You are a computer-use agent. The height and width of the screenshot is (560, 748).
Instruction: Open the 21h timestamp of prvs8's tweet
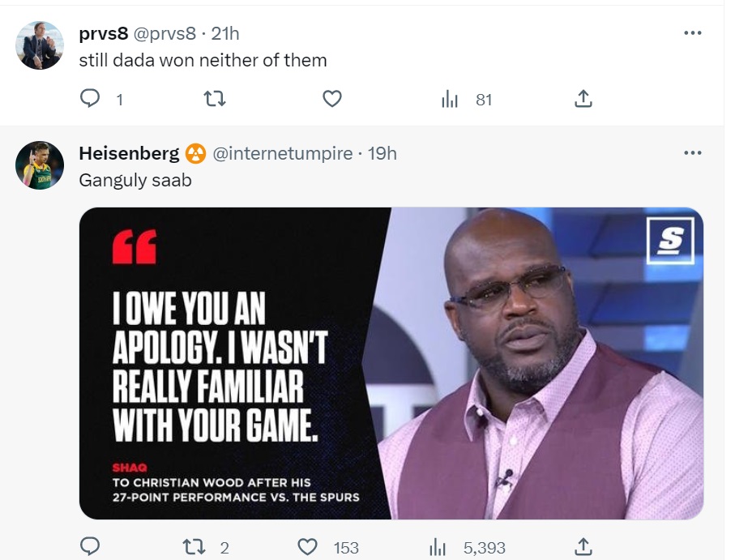coord(225,34)
